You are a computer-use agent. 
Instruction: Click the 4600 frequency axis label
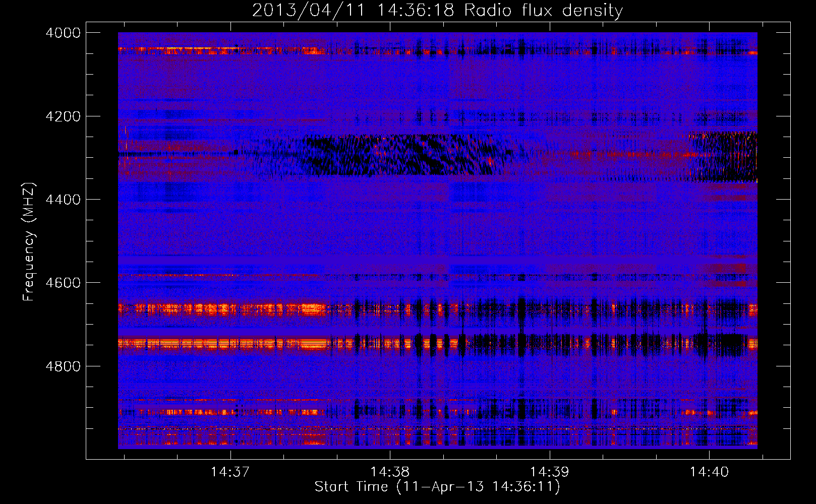tap(63, 283)
